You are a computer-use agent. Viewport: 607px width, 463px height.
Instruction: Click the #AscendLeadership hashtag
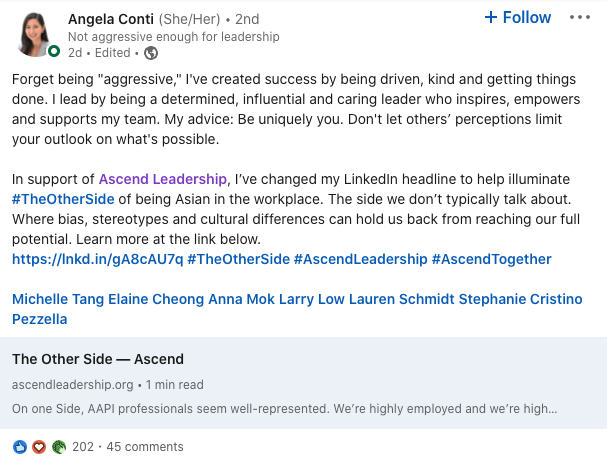tap(358, 259)
